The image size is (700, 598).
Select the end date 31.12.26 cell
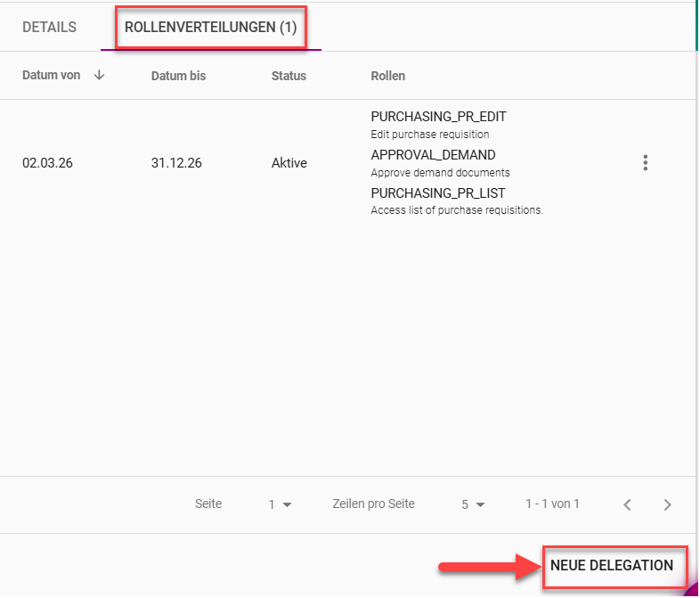[x=176, y=163]
